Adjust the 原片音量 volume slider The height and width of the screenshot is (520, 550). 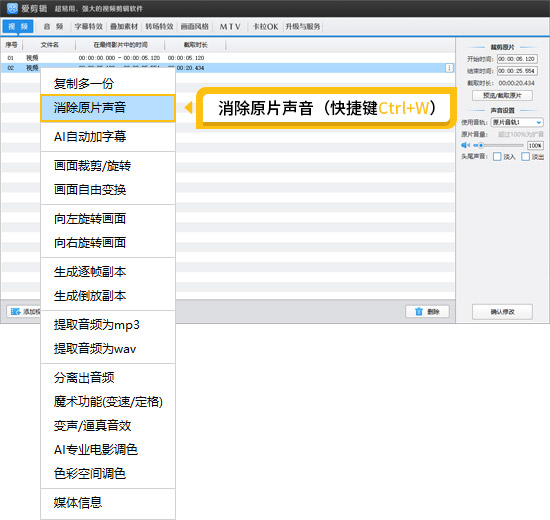click(x=498, y=145)
